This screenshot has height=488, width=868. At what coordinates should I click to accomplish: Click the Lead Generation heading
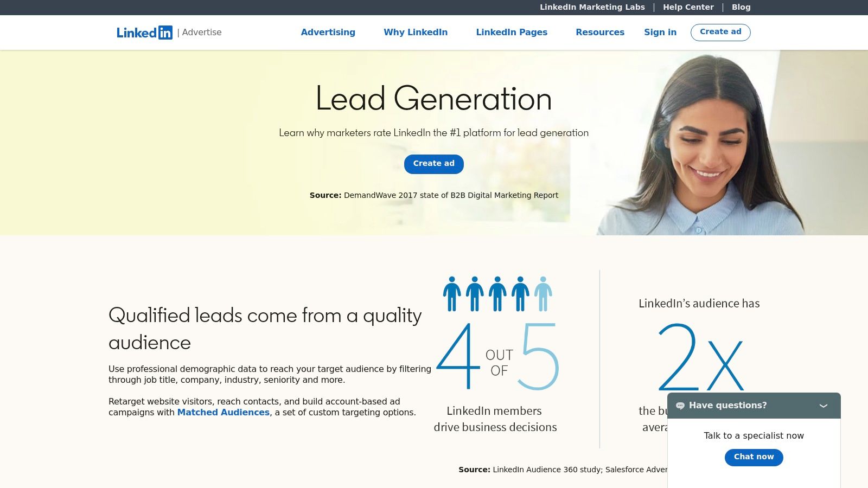tap(434, 99)
